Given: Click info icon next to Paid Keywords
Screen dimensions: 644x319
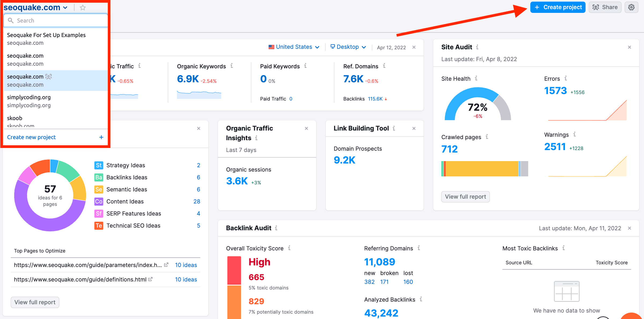Looking at the screenshot, I should [305, 66].
